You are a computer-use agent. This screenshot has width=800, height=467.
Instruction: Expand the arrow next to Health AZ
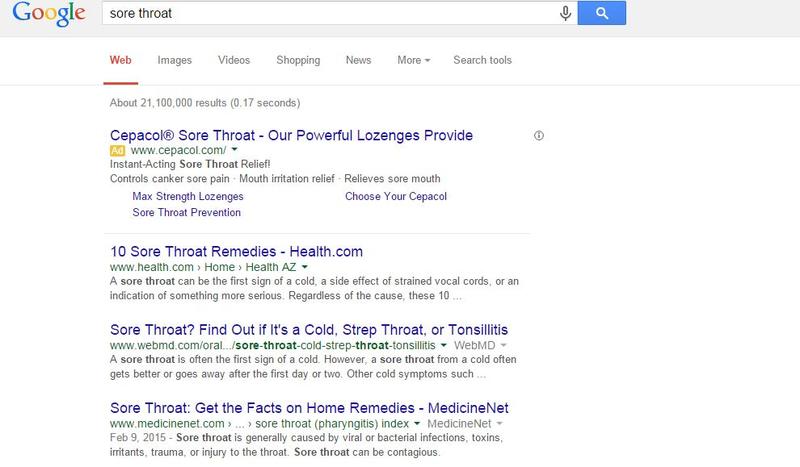coord(305,267)
